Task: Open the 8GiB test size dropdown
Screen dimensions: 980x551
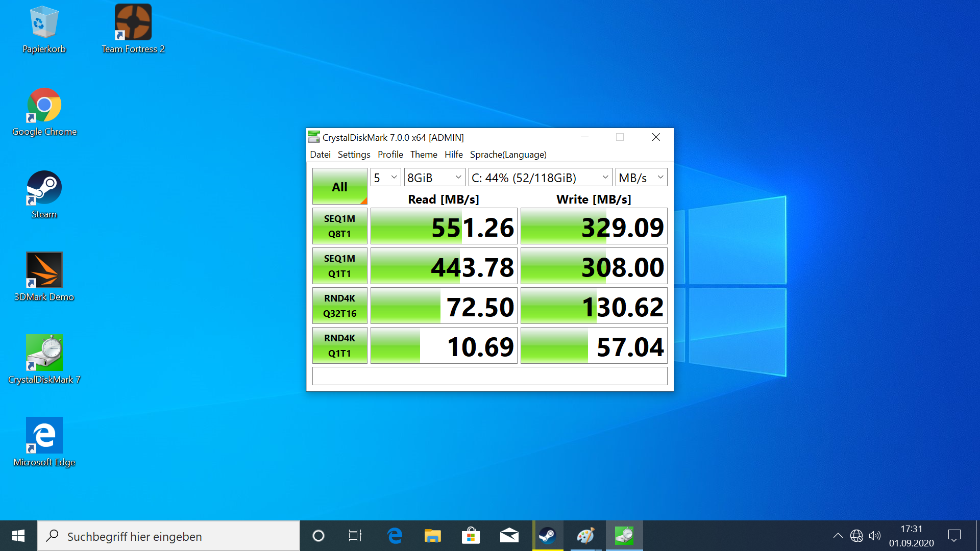Action: 434,178
